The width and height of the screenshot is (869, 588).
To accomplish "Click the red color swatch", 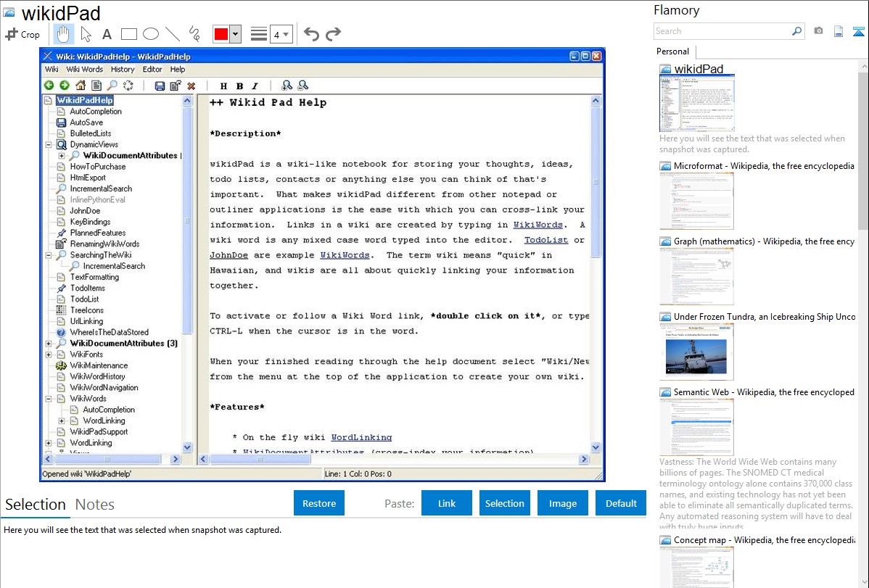I will coord(221,34).
